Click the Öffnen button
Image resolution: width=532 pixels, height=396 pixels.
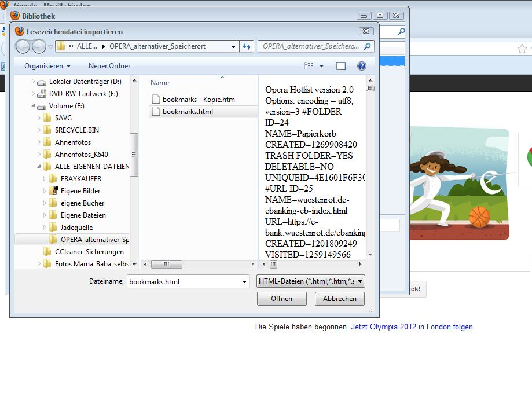coord(281,299)
